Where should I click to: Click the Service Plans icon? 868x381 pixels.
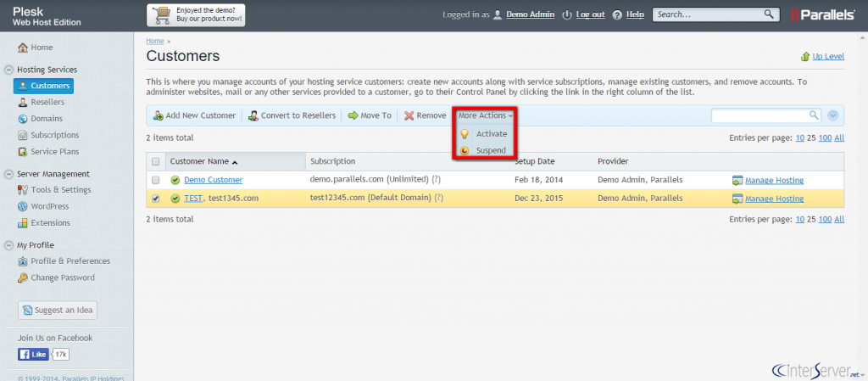pos(23,152)
